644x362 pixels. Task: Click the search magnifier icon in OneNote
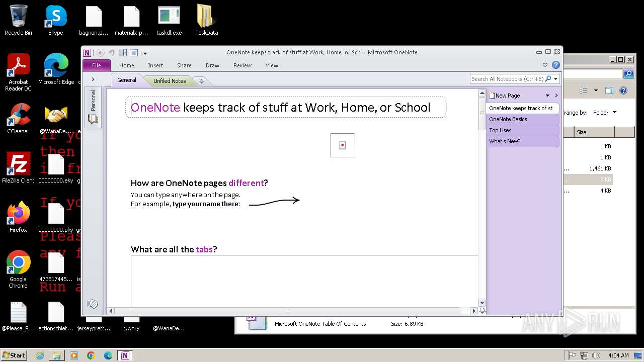[x=548, y=79]
